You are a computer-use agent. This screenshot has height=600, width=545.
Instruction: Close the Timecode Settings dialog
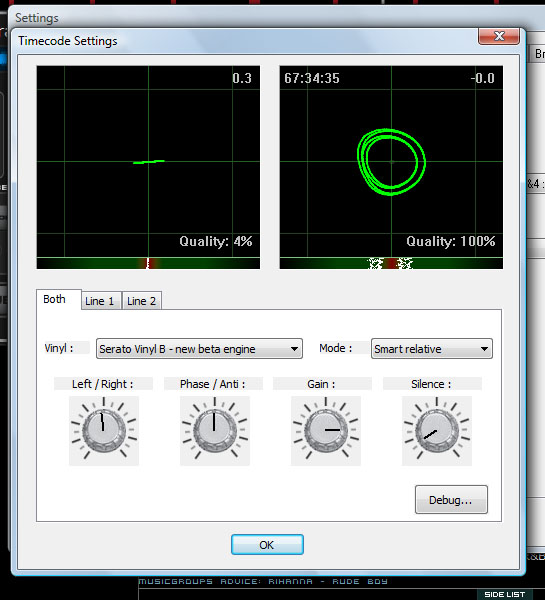coord(499,36)
